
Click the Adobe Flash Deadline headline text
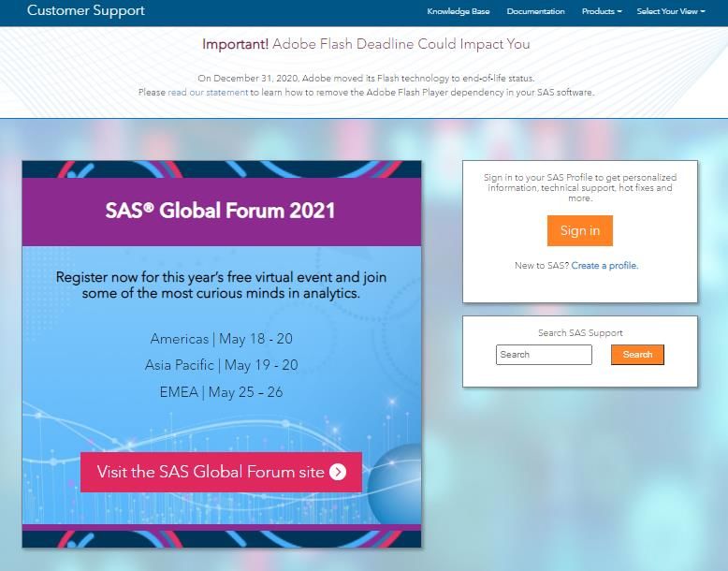click(366, 44)
